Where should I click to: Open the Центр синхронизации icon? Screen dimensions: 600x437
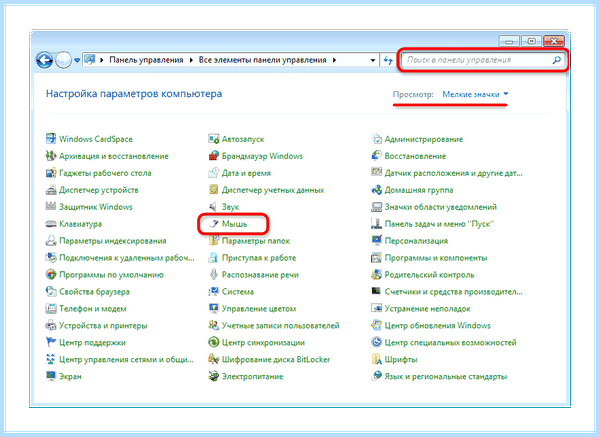pyautogui.click(x=213, y=342)
